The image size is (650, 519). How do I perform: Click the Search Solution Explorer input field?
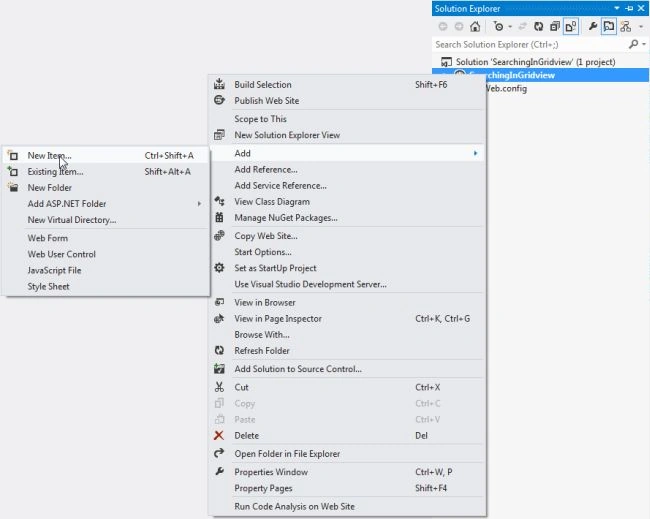[530, 44]
